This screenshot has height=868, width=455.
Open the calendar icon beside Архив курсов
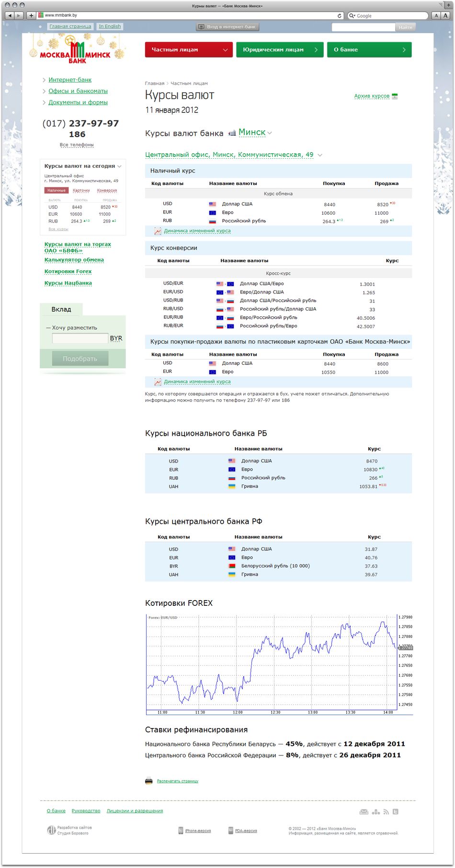pyautogui.click(x=395, y=96)
